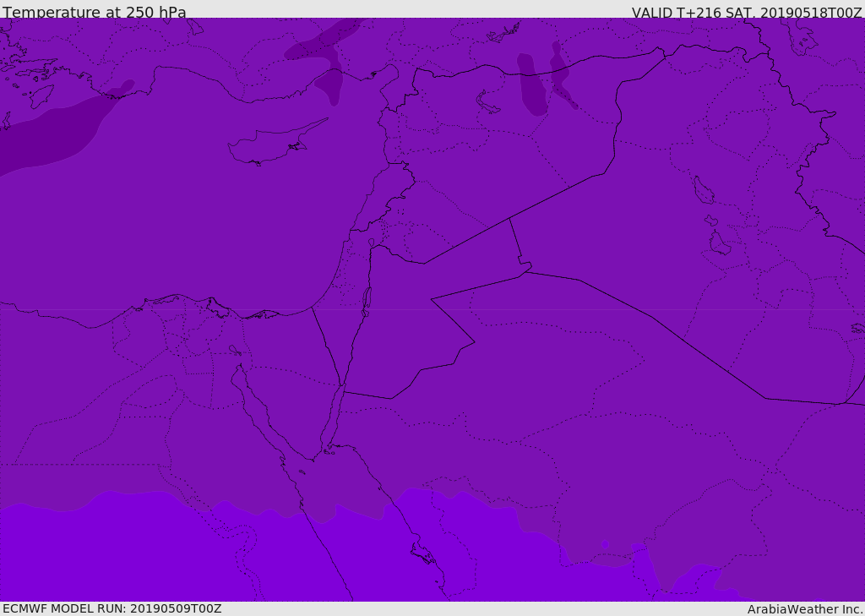Click the 'ECMWF MODEL RUN: 20190509T00Z' footer text
The image size is (865, 616).
tap(112, 608)
